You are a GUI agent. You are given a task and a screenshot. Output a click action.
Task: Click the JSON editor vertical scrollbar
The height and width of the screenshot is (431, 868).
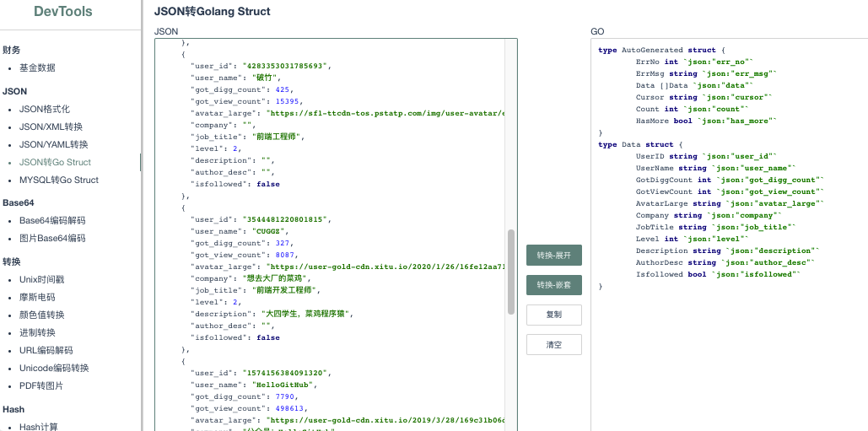pyautogui.click(x=511, y=272)
